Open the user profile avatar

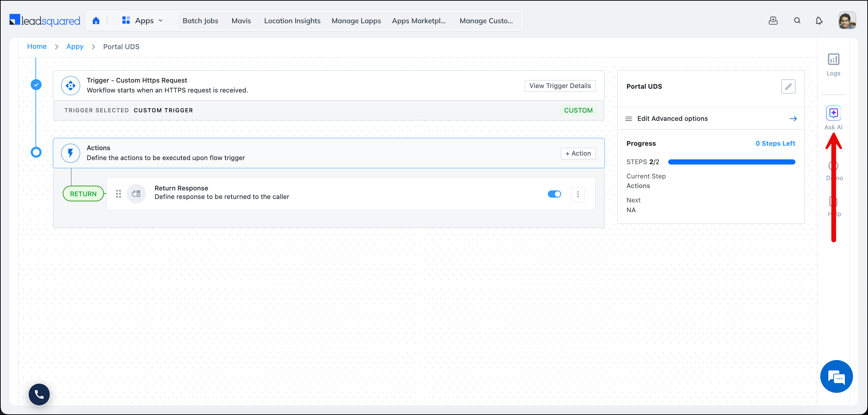point(847,21)
